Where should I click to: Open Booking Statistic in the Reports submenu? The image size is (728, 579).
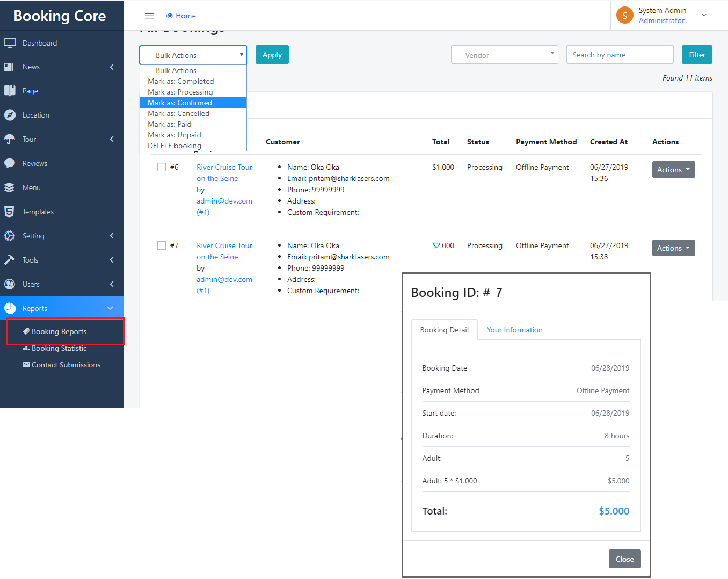coord(59,348)
